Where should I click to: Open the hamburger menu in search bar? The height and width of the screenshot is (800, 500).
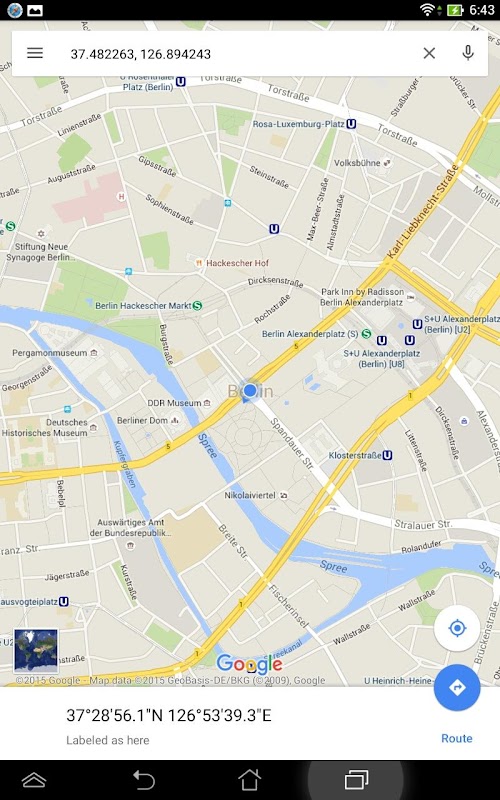coord(35,53)
